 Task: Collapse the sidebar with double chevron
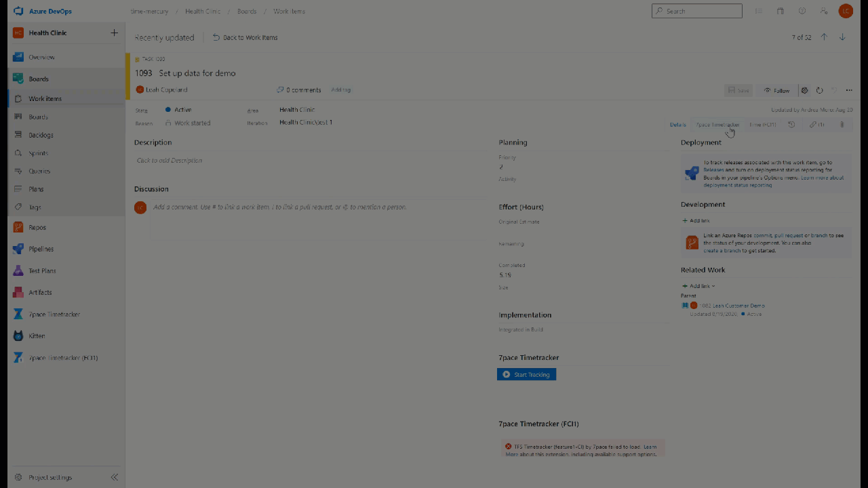[114, 477]
